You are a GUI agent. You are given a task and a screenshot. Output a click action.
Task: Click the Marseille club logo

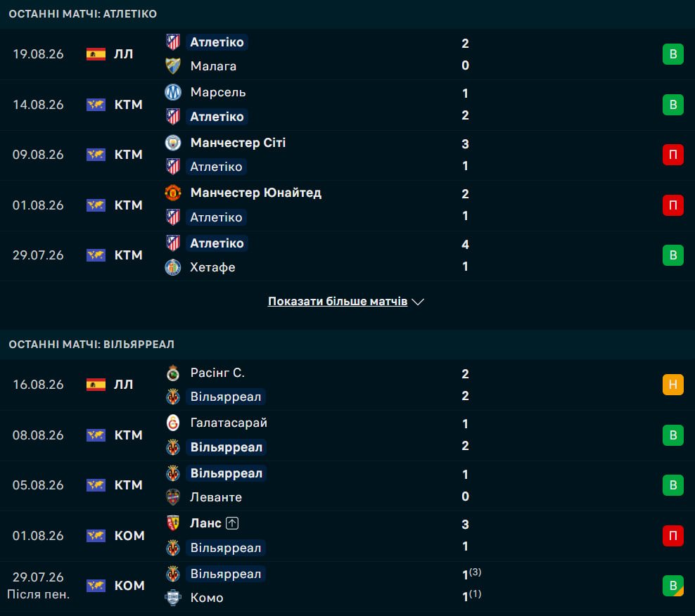173,92
